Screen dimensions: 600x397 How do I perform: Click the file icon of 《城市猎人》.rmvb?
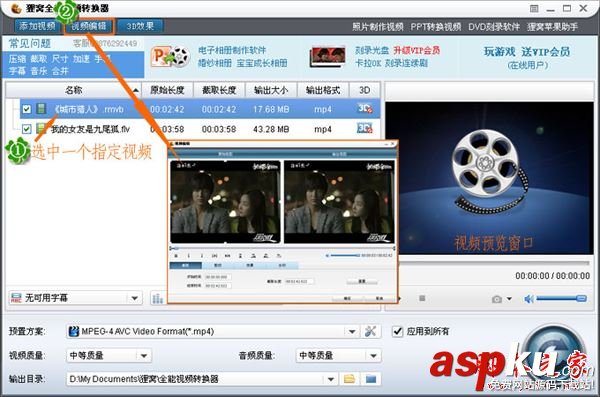41,109
